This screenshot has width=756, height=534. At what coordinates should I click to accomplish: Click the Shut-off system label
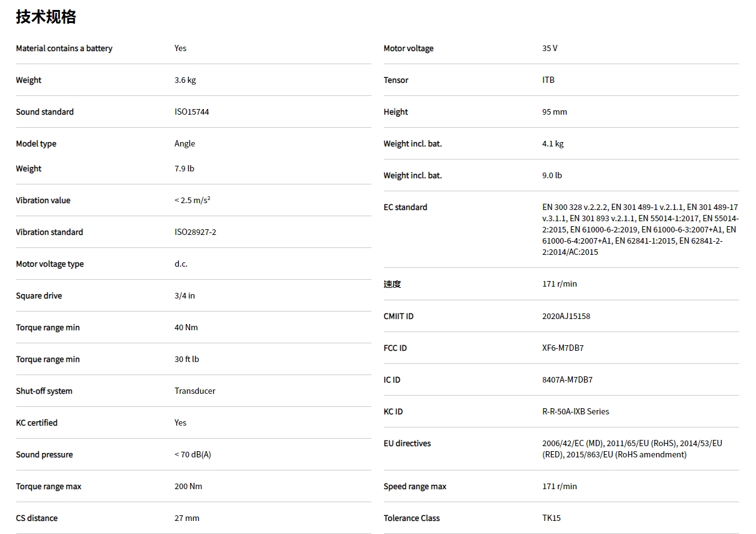pyautogui.click(x=44, y=391)
